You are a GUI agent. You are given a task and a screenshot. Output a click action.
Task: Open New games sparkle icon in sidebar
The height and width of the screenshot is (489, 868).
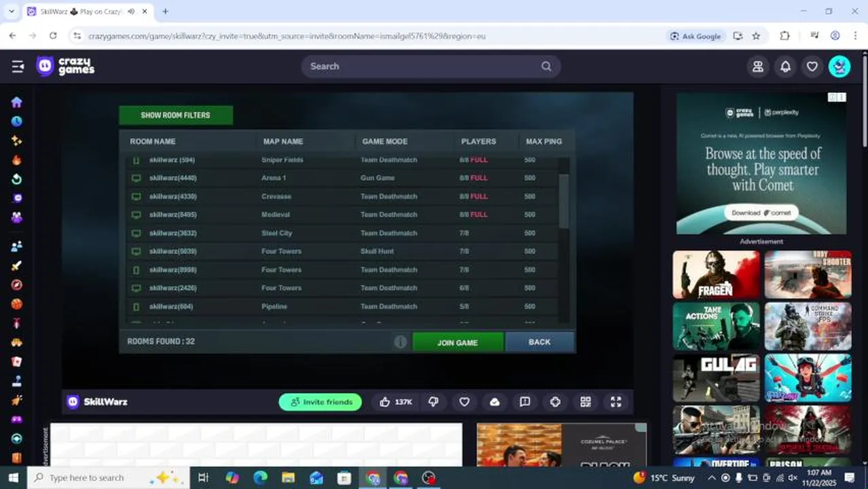(x=17, y=141)
